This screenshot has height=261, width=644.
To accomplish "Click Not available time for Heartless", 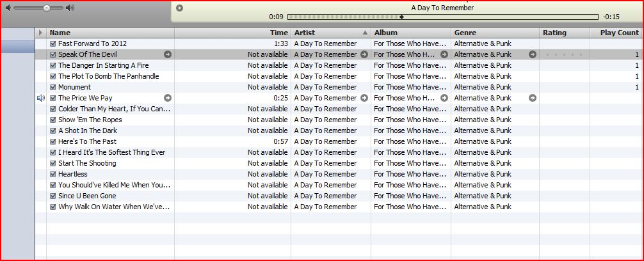I will [268, 174].
